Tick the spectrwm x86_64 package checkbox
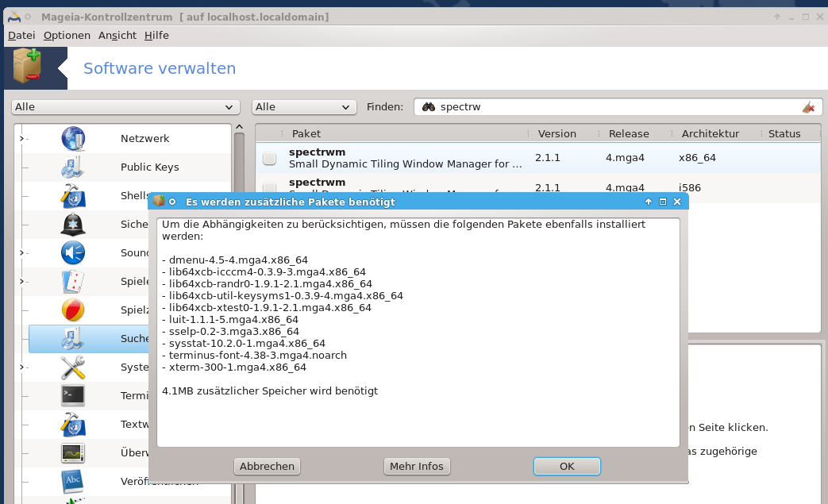The width and height of the screenshot is (828, 504). (x=269, y=158)
